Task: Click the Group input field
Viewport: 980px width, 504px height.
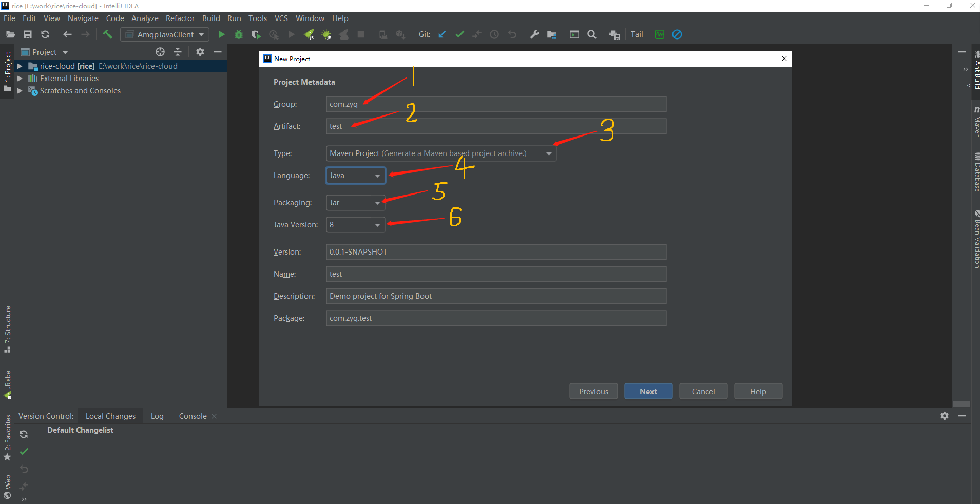Action: [496, 104]
